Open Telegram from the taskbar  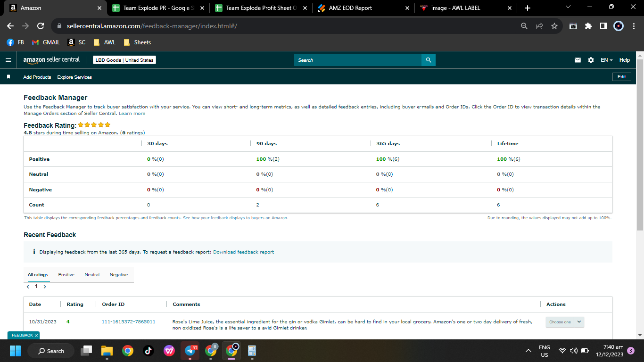[x=190, y=351]
